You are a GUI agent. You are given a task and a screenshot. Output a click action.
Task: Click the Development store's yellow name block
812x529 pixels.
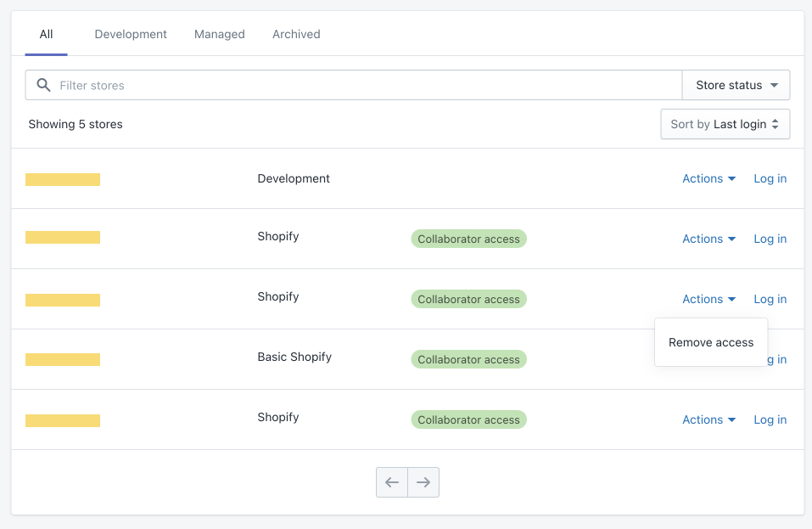63,179
